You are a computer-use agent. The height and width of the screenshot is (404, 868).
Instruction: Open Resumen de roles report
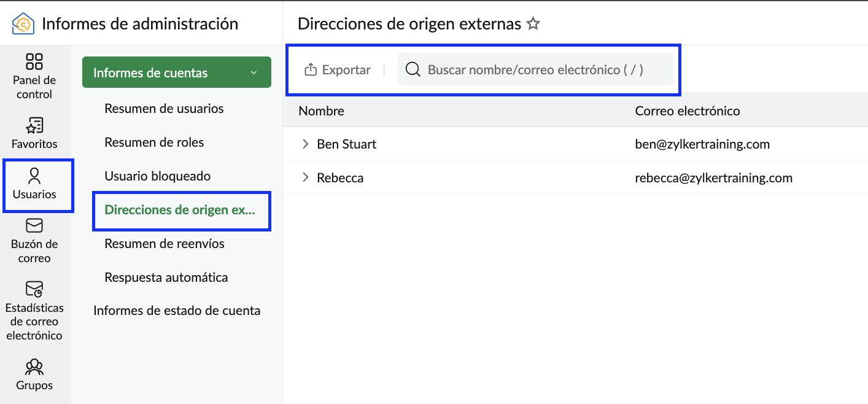coord(154,142)
